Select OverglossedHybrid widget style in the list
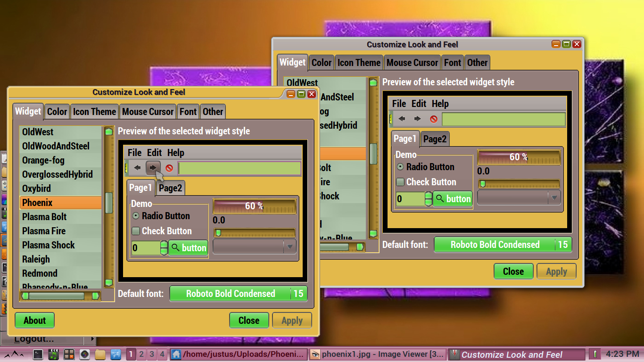Image resolution: width=644 pixels, height=362 pixels. click(60, 174)
